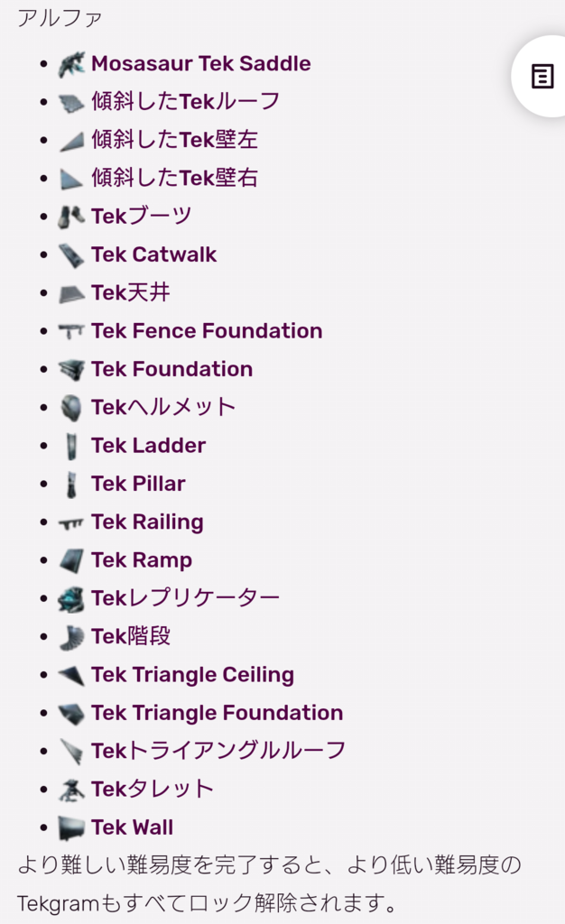Image resolution: width=565 pixels, height=924 pixels.
Task: Click the Tekヘルメット helmet icon
Action: (x=71, y=408)
